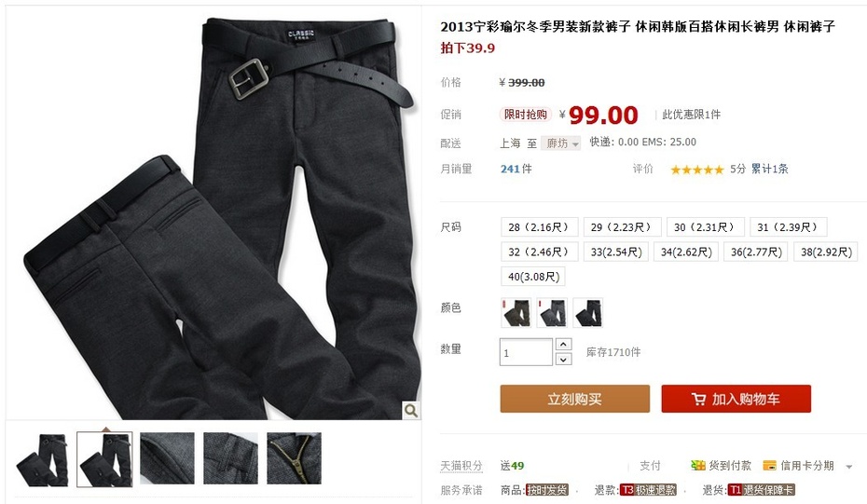Viewport: 867px width, 504px height.
Task: Select size 33(2.54尺) option
Action: (x=616, y=252)
